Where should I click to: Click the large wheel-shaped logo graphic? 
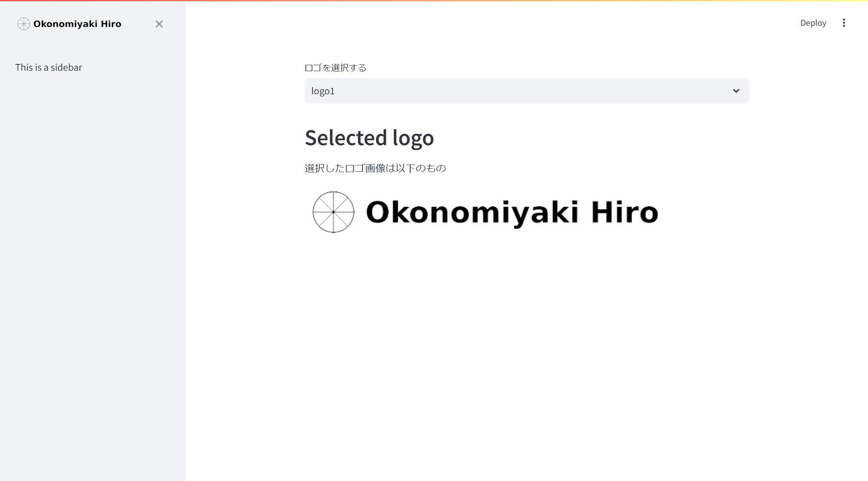pyautogui.click(x=333, y=212)
